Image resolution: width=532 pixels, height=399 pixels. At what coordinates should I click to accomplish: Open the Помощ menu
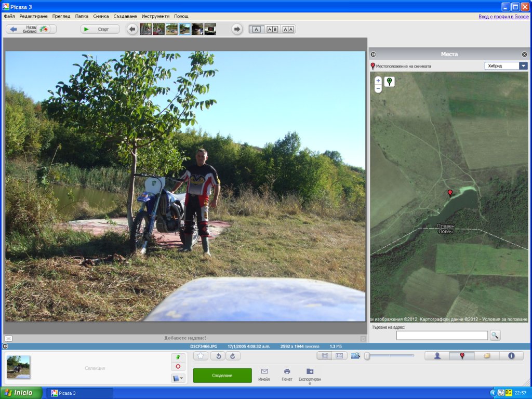[x=181, y=16]
